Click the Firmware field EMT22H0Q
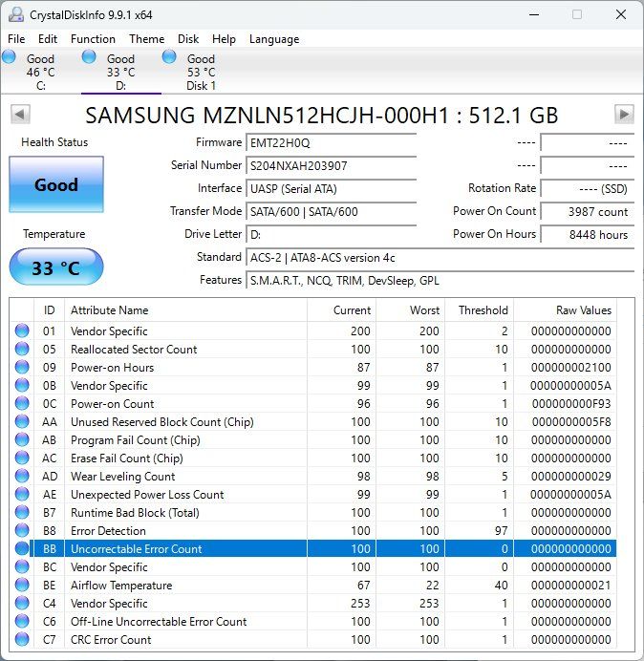The image size is (644, 661). tap(331, 142)
